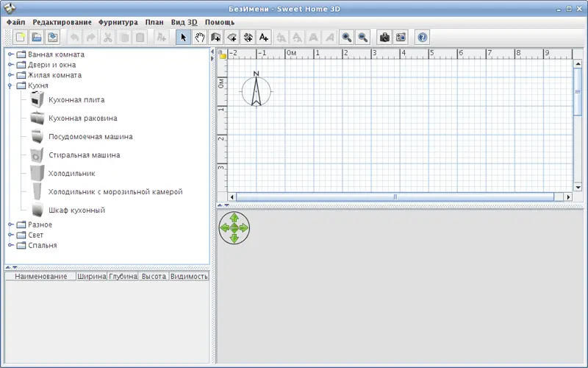Click the Add furniture to home icon
Screen dimensions: 588x368
click(161, 38)
